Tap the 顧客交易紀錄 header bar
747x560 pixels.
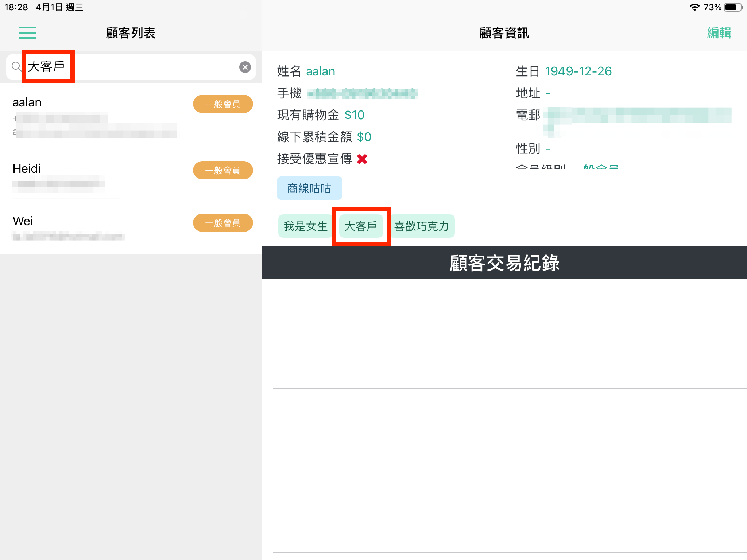pos(504,263)
